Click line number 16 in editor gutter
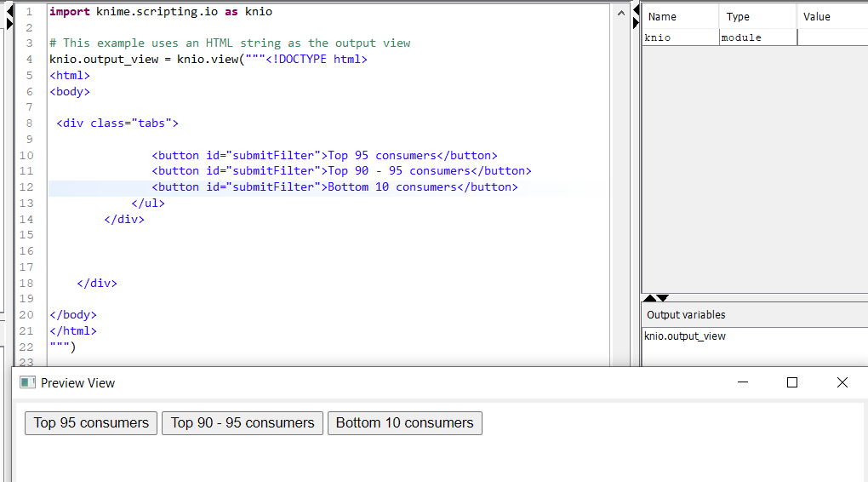This screenshot has width=868, height=482. pos(26,251)
